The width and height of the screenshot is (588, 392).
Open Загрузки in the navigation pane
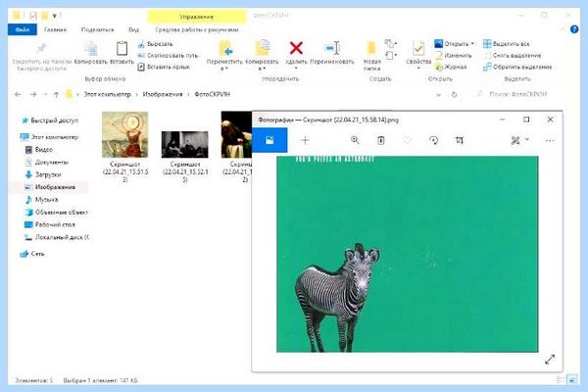click(43, 174)
